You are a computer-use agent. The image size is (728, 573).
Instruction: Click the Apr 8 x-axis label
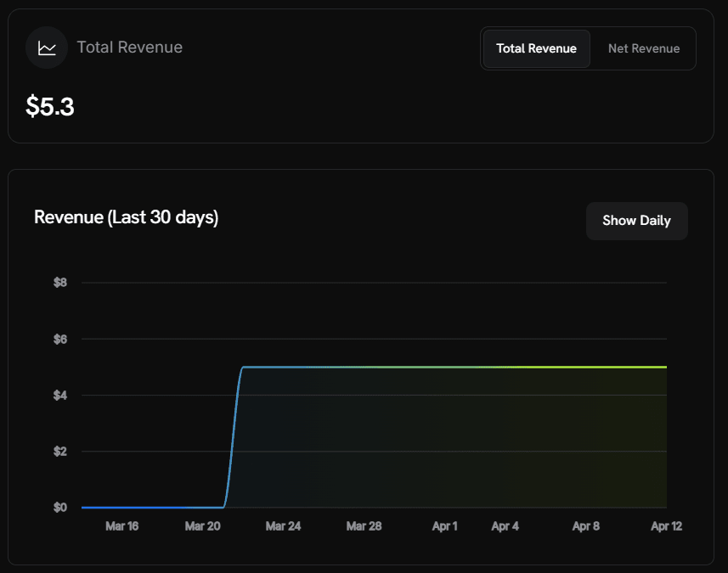[x=585, y=526]
